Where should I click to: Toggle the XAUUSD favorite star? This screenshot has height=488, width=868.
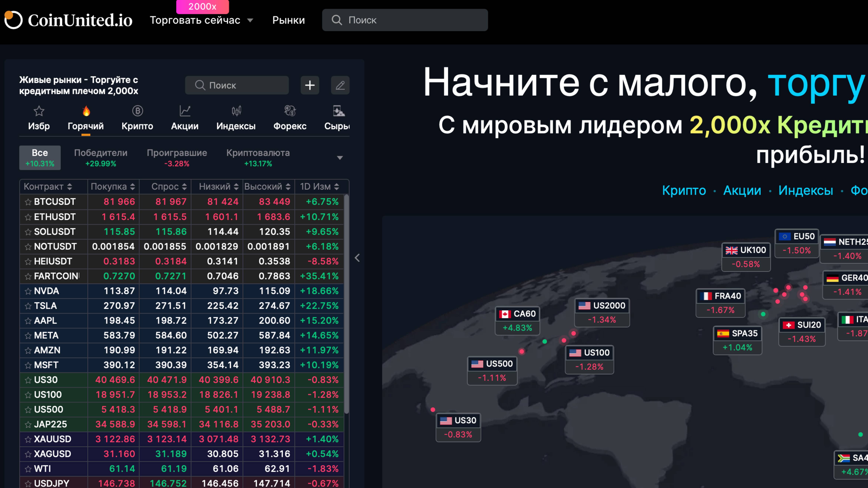click(x=28, y=439)
